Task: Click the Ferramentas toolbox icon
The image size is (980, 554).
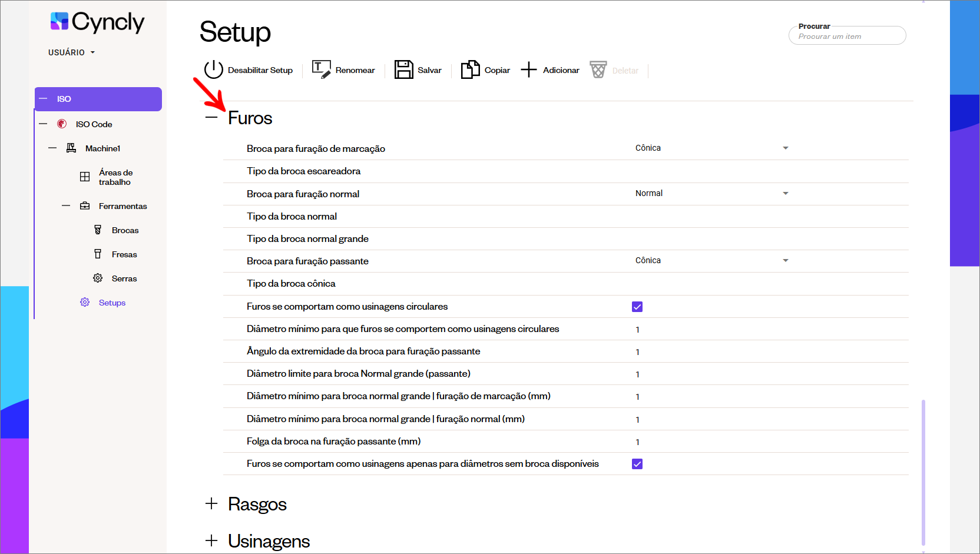Action: (85, 205)
